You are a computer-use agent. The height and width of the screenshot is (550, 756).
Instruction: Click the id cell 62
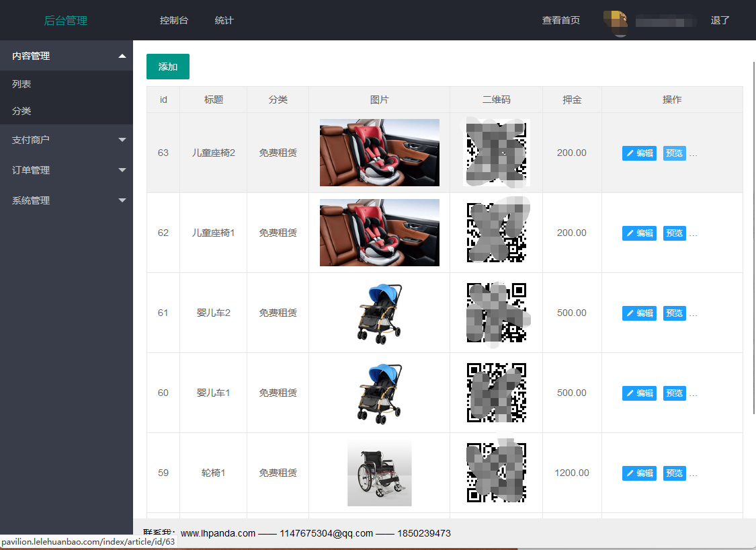click(x=163, y=233)
